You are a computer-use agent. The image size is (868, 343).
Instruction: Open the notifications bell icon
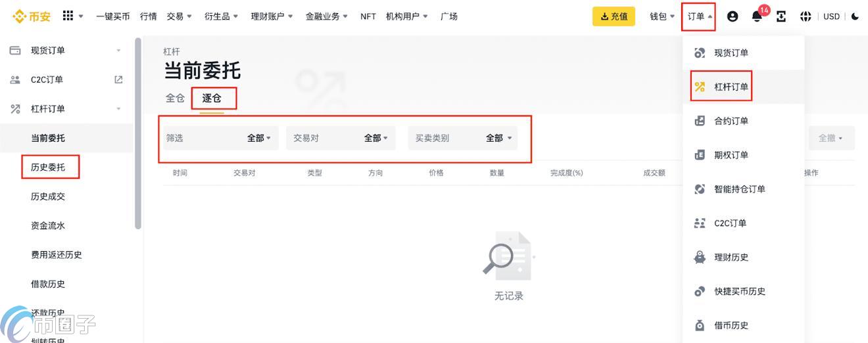coord(757,17)
